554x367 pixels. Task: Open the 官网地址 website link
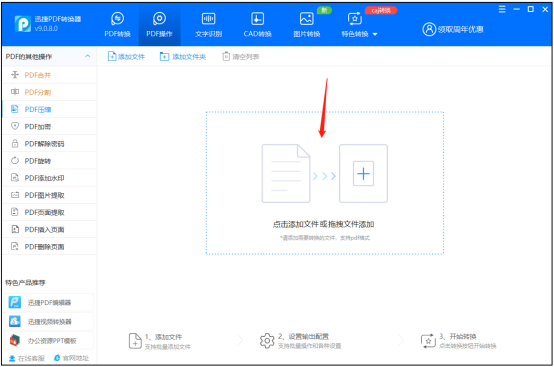point(71,358)
